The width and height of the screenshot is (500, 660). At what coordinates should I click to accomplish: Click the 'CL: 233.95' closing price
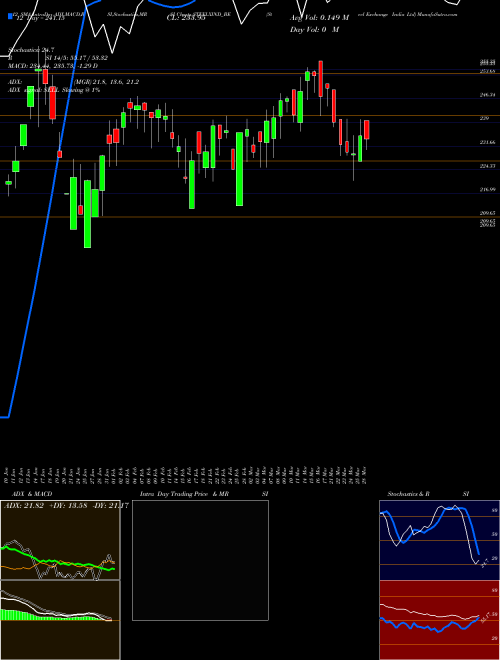tap(186, 19)
